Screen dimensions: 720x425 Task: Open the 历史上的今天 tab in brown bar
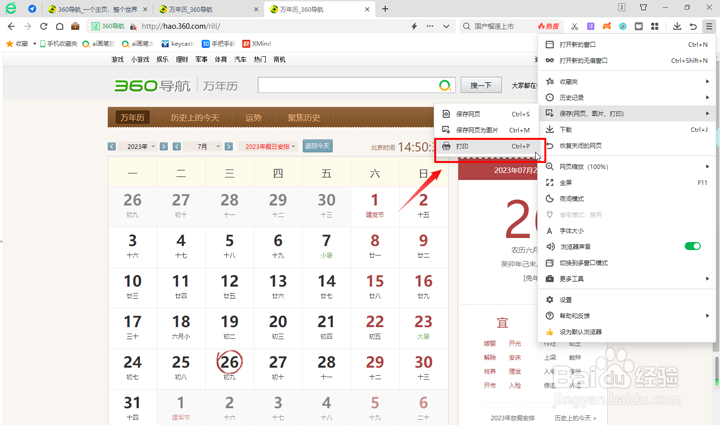195,117
